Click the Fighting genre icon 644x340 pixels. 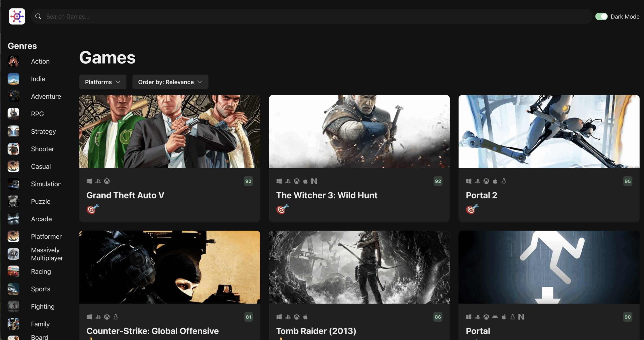(x=13, y=307)
